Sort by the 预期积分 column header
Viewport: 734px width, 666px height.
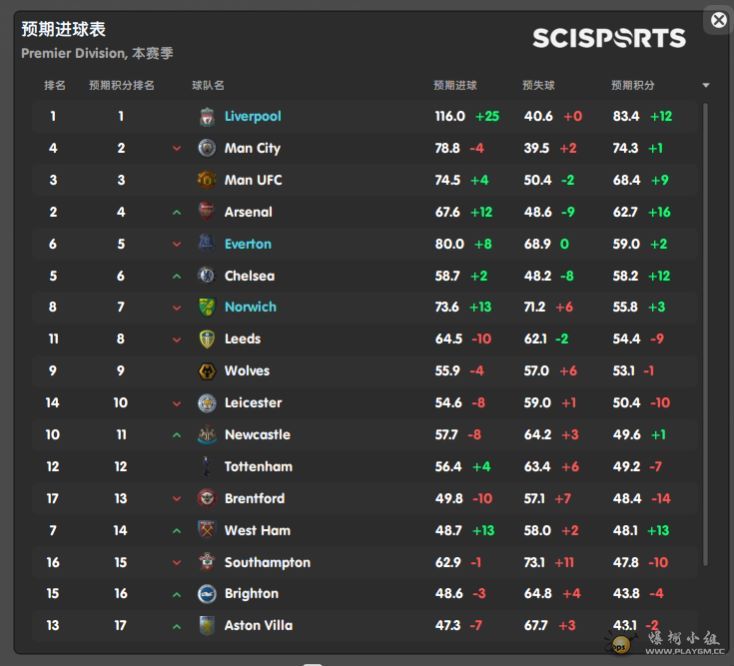coord(633,85)
